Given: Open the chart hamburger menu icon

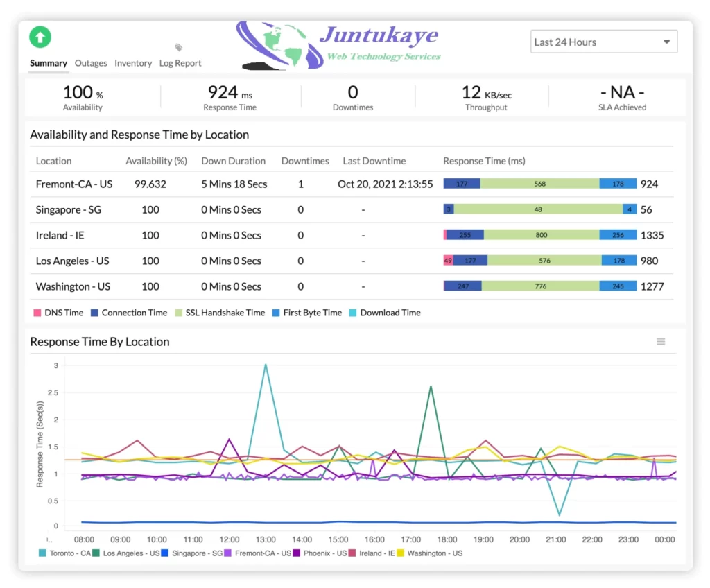Looking at the screenshot, I should tap(661, 341).
